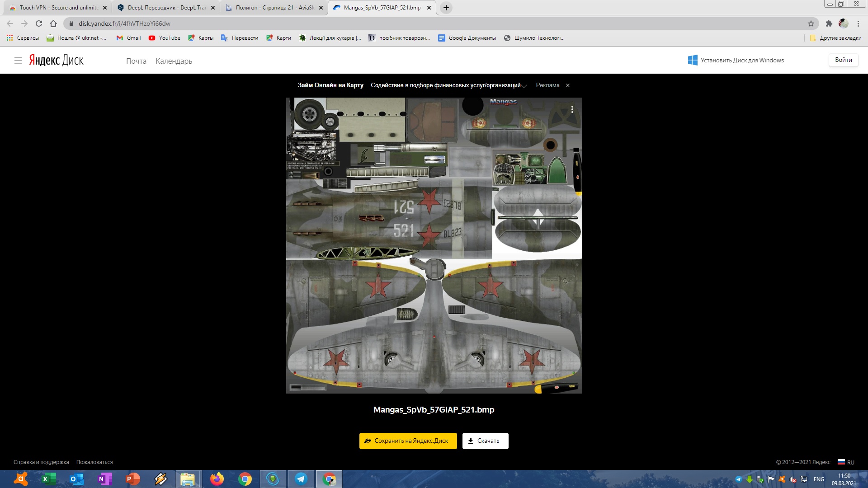Click Установить Диск для Windows link
This screenshot has height=488, width=868.
736,60
